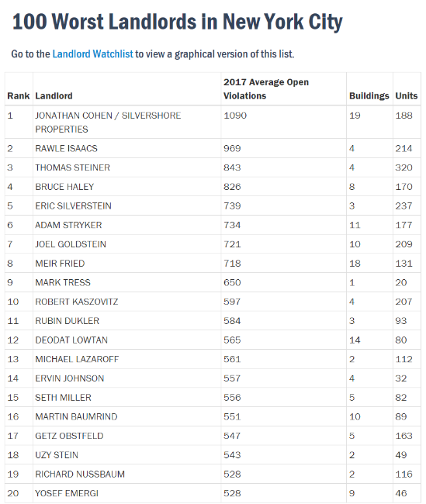The height and width of the screenshot is (504, 426).
Task: Click Deodat Lowtan landlord name
Action: pyautogui.click(x=71, y=340)
